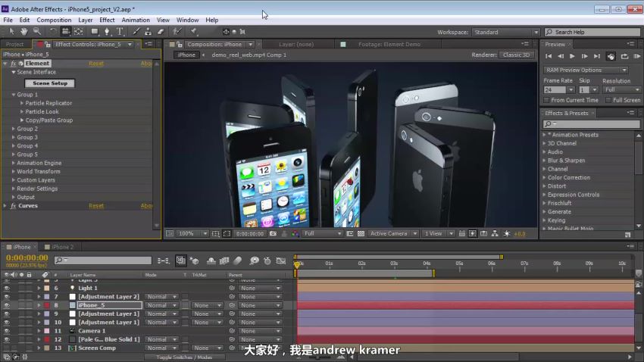Viewport: 644px width, 362px height.
Task: Open the Window menu
Action: [187, 20]
